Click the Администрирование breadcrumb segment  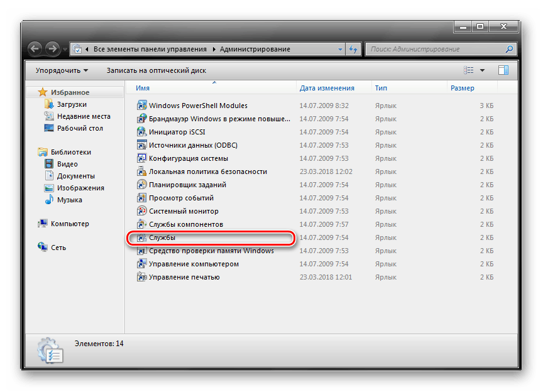tap(255, 49)
